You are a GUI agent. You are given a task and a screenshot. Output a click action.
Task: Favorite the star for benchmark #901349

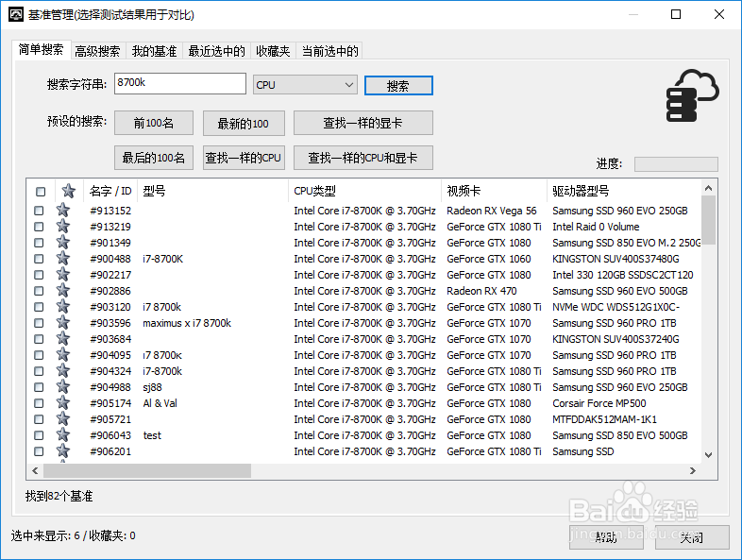[63, 243]
